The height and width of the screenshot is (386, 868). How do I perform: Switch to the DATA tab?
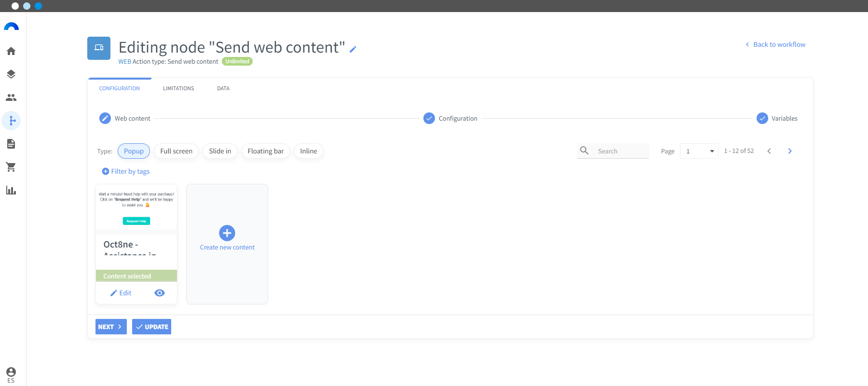[223, 88]
